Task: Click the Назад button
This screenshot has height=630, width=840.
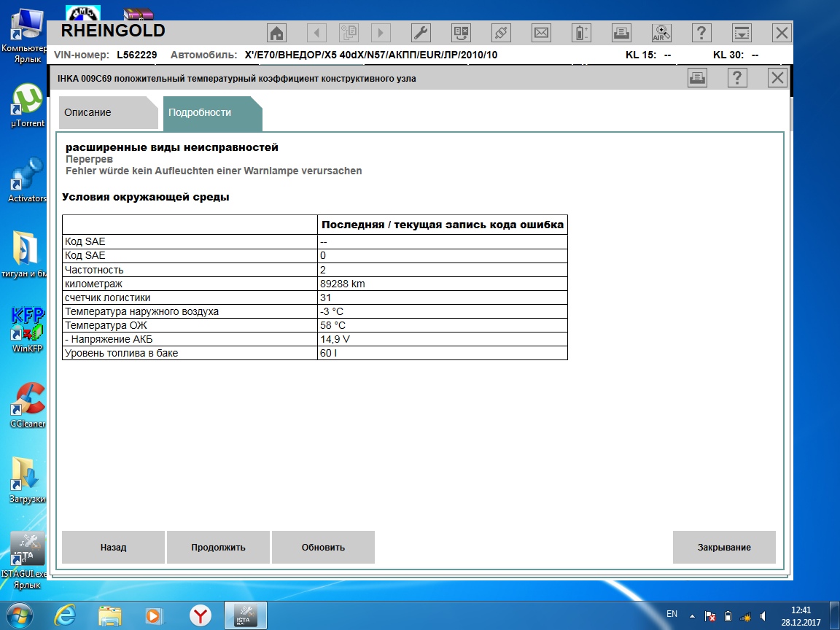Action: [x=114, y=547]
